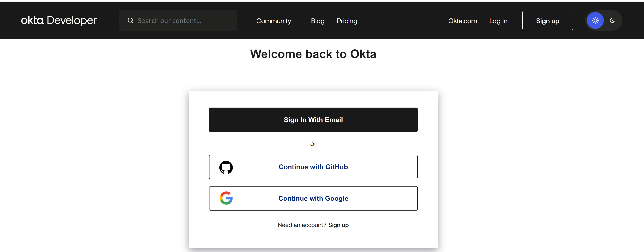The image size is (644, 252).
Task: Click the Need an account? text
Action: 302,225
